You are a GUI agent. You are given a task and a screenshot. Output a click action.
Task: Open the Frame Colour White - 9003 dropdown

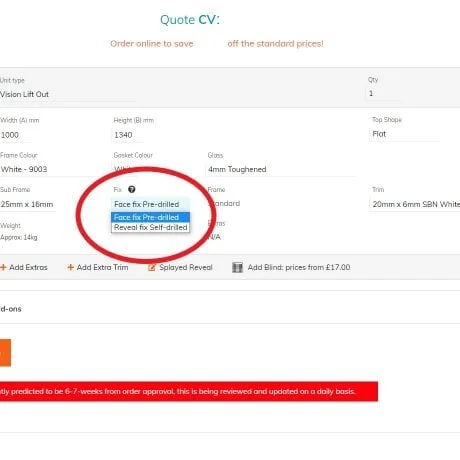(47, 169)
